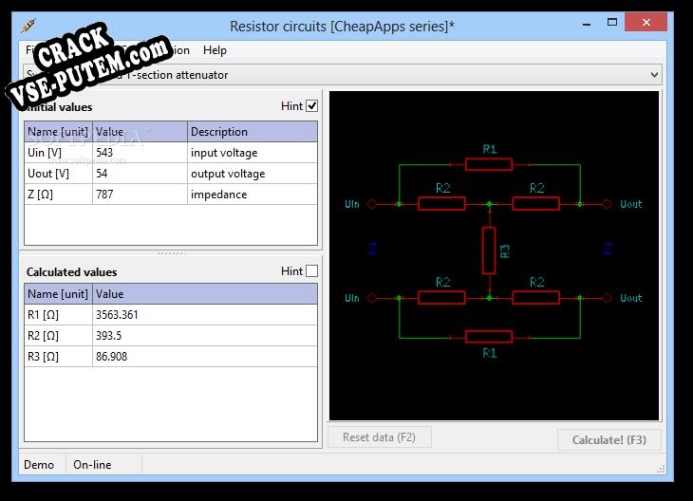Click the R3 [Ω] name cell
Screen dimensions: 693x501
(58, 356)
